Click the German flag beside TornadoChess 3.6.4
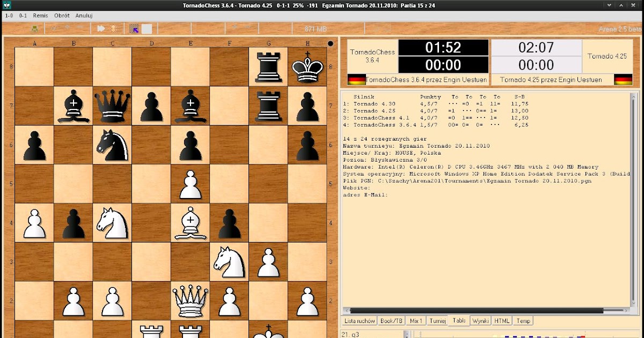 point(356,79)
